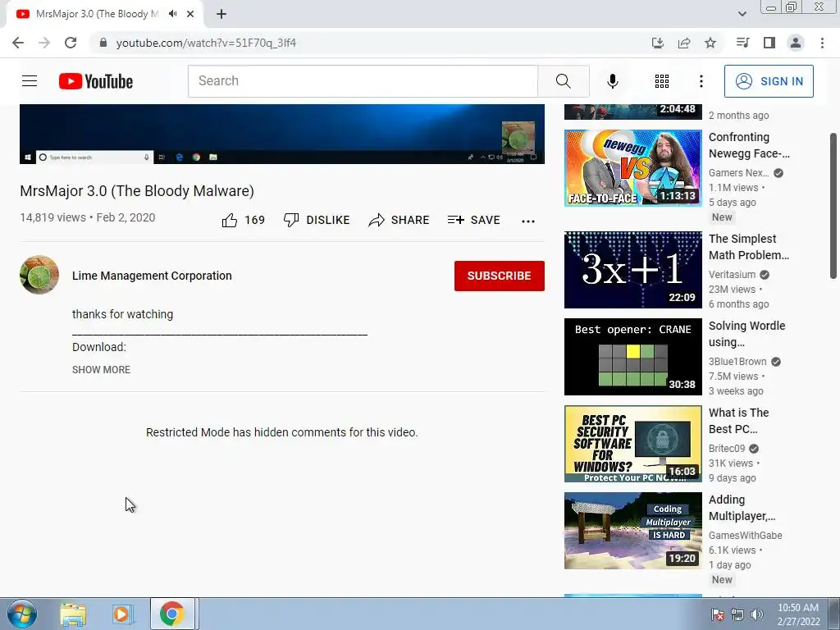Open Chrome profile avatar
This screenshot has height=630, width=840.
[796, 43]
